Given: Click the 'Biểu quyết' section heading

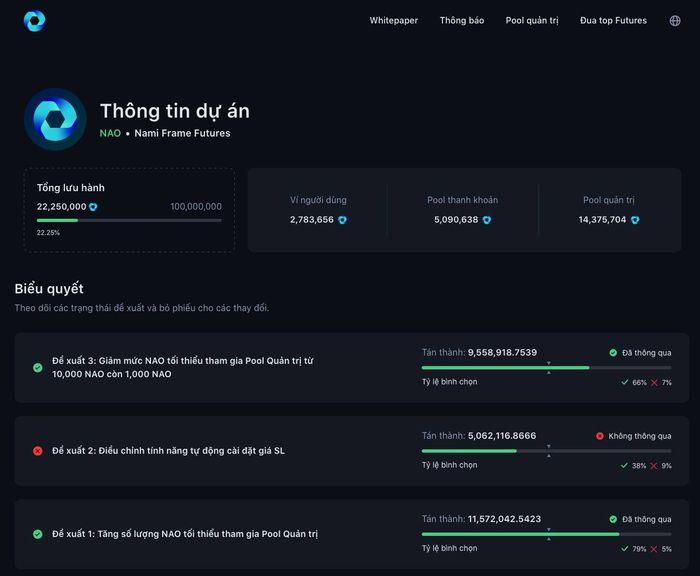Looking at the screenshot, I should pos(49,288).
